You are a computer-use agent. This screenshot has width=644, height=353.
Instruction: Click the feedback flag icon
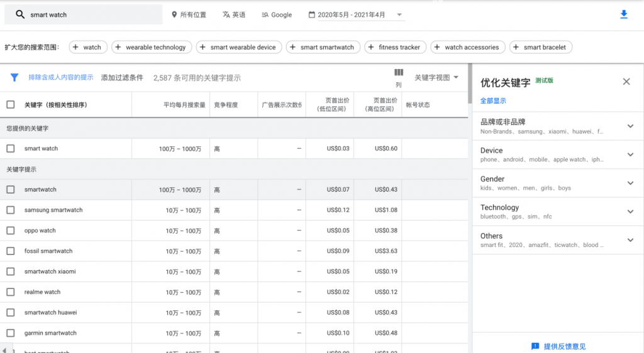(535, 347)
